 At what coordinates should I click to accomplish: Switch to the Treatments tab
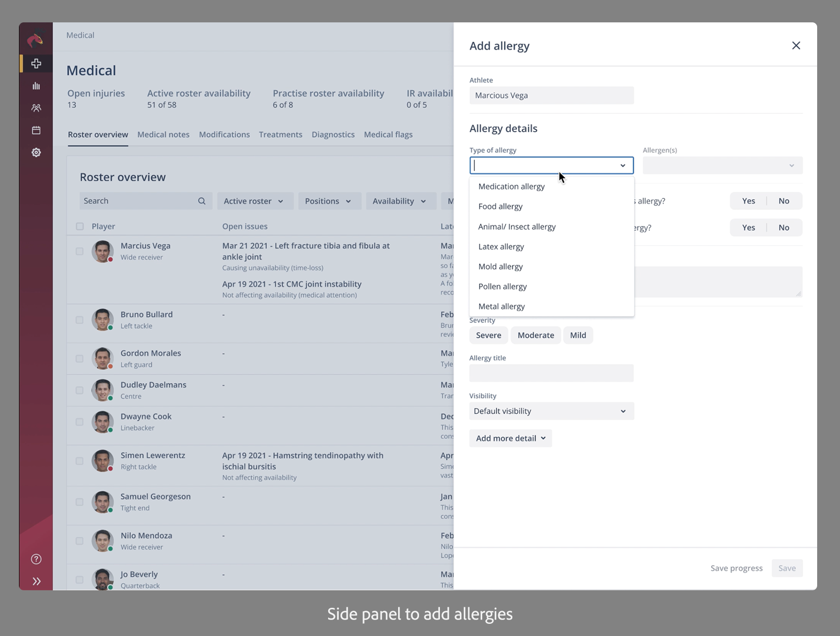280,135
